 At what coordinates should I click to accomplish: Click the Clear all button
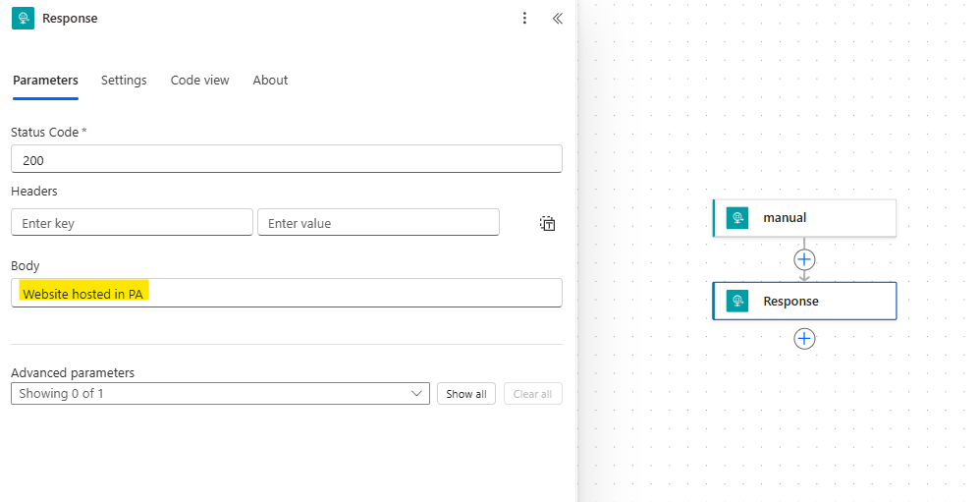coord(532,394)
